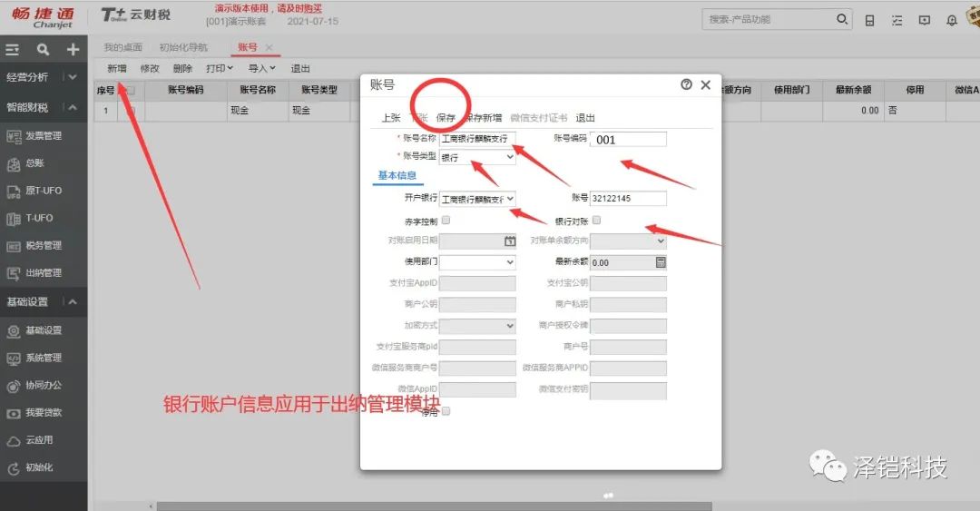980x511 pixels.
Task: Click 保存 button in the dialog
Action: point(446,118)
